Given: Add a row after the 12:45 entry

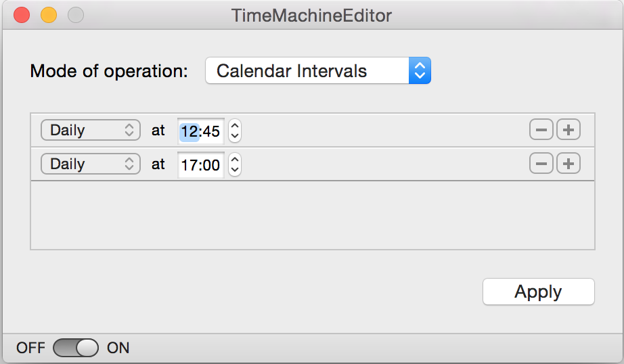Looking at the screenshot, I should (569, 130).
